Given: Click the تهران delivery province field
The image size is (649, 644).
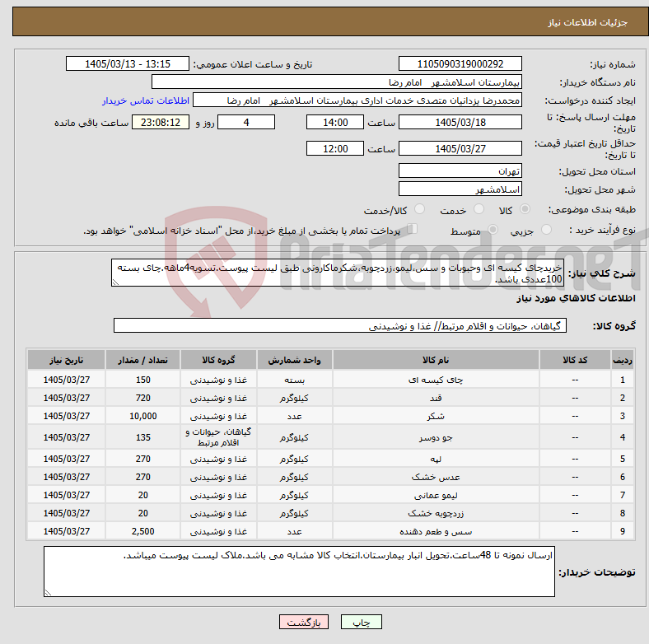Looking at the screenshot, I should (x=460, y=170).
